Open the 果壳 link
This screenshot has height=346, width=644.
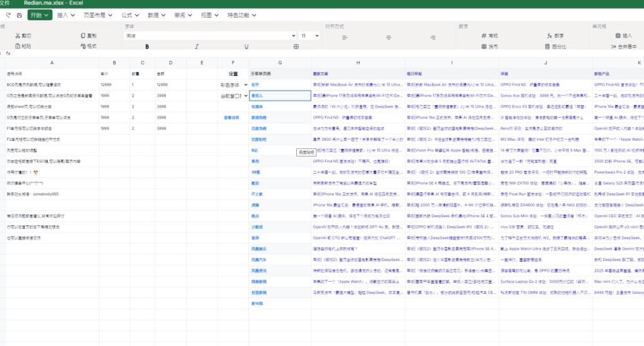[x=255, y=161]
